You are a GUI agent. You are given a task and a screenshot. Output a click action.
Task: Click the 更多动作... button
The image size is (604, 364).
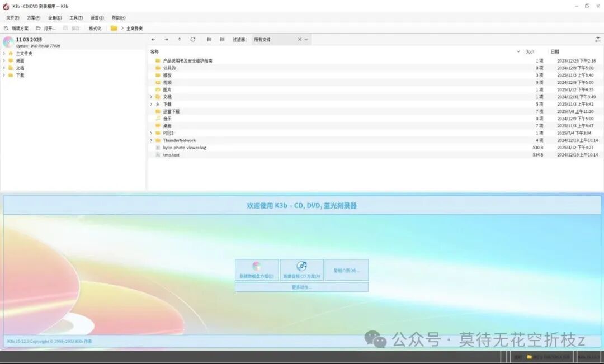pos(301,287)
